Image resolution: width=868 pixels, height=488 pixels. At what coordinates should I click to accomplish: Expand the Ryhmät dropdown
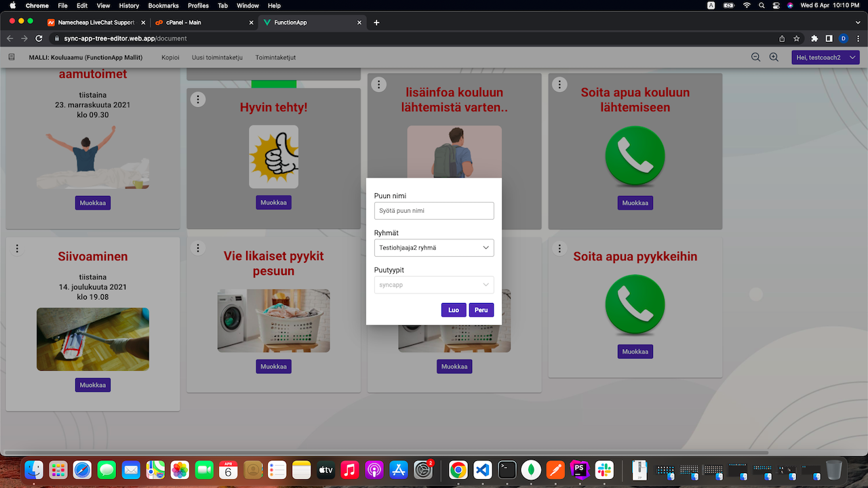[x=434, y=248]
